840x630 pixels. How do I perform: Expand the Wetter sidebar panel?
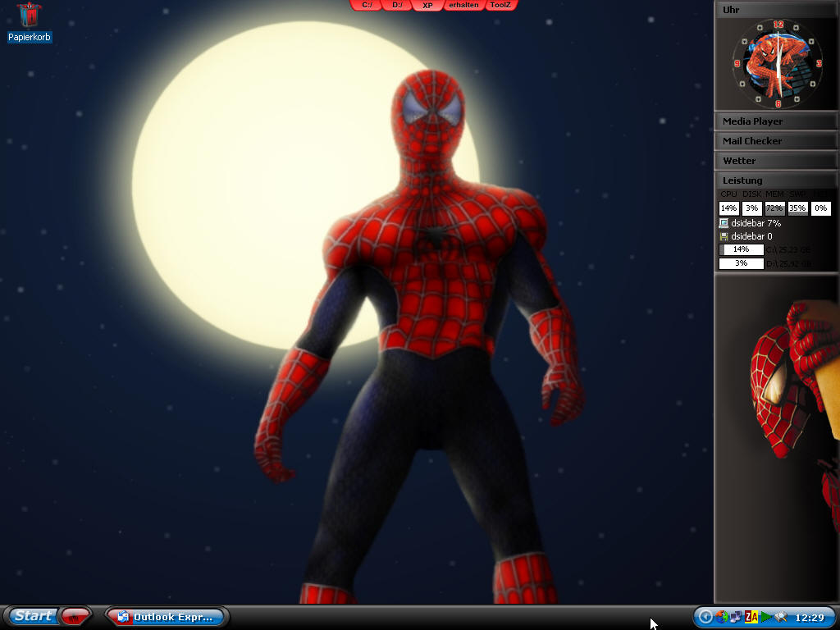pos(776,161)
